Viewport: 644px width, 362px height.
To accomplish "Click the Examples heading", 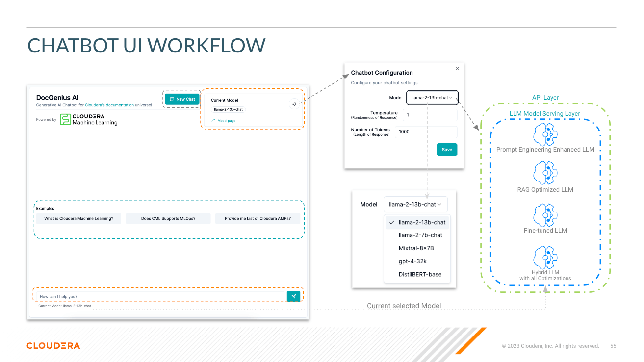I will click(45, 208).
